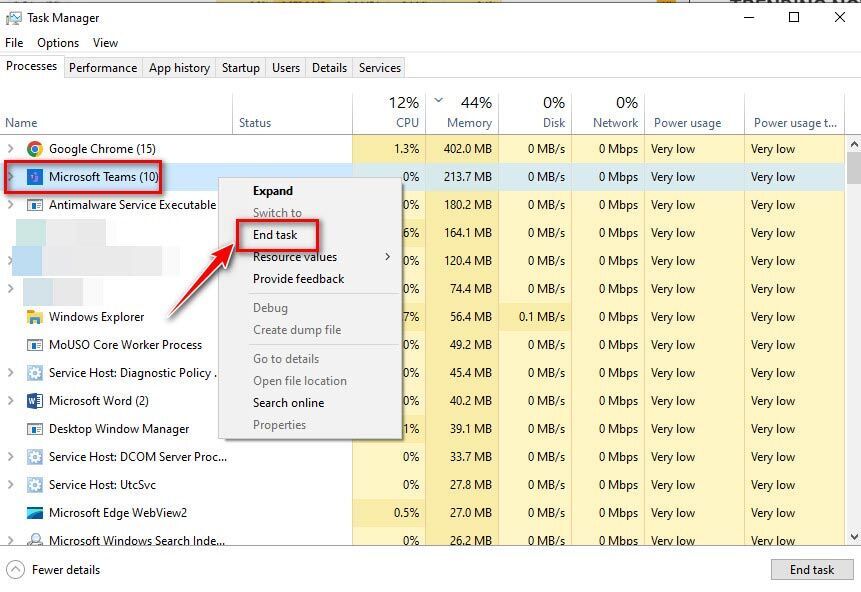
Task: Click the Task Manager title bar icon
Action: 13,18
